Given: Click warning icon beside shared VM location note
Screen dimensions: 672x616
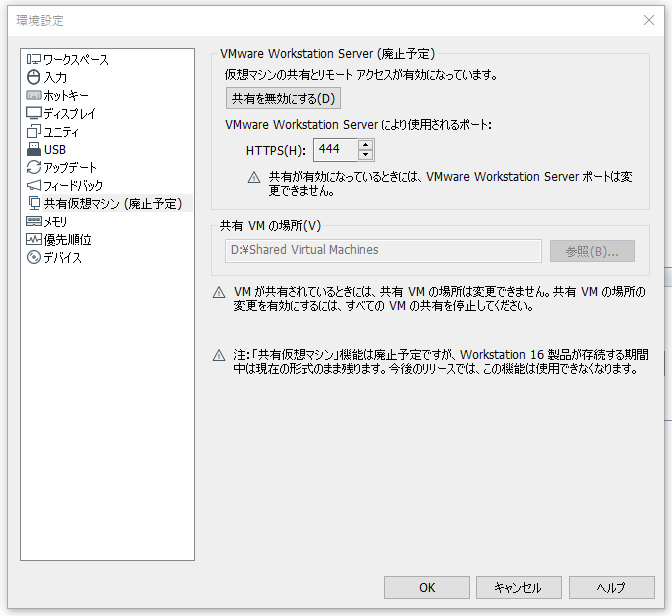Looking at the screenshot, I should [219, 292].
